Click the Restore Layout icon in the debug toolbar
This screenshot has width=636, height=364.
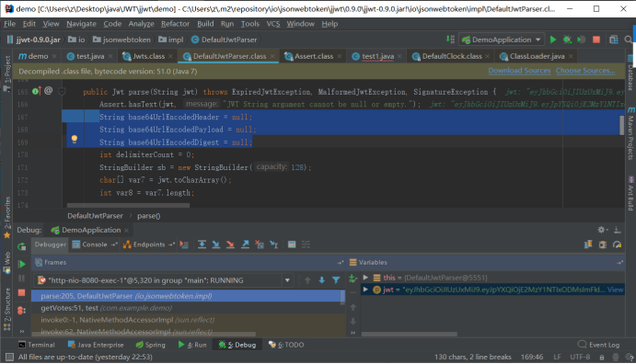click(588, 245)
